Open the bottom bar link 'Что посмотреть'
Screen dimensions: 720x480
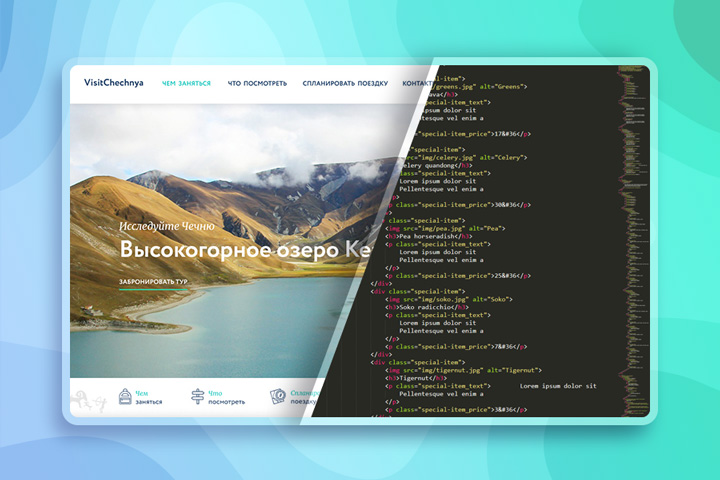point(226,397)
